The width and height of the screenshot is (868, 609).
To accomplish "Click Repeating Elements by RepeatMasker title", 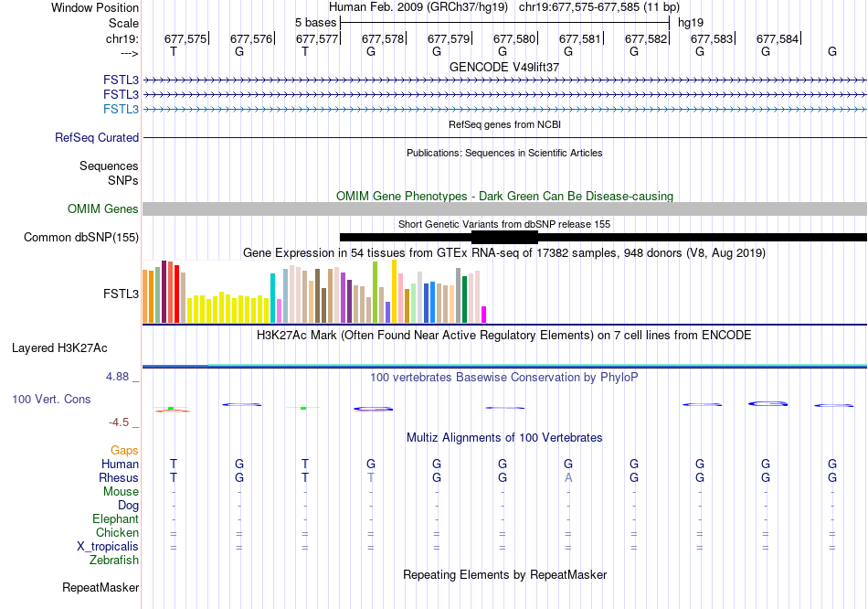I will pyautogui.click(x=504, y=574).
